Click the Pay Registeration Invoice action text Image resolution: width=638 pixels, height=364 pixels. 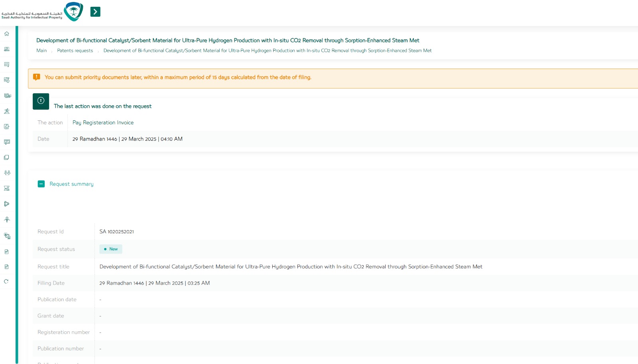point(103,123)
